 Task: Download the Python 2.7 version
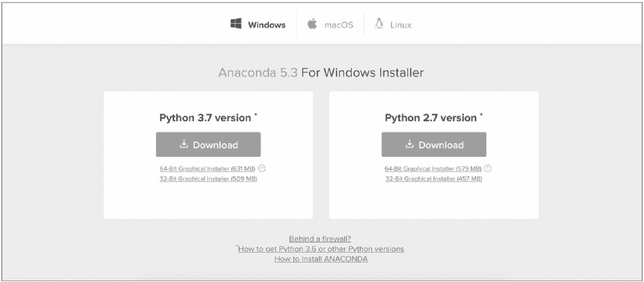pos(434,145)
